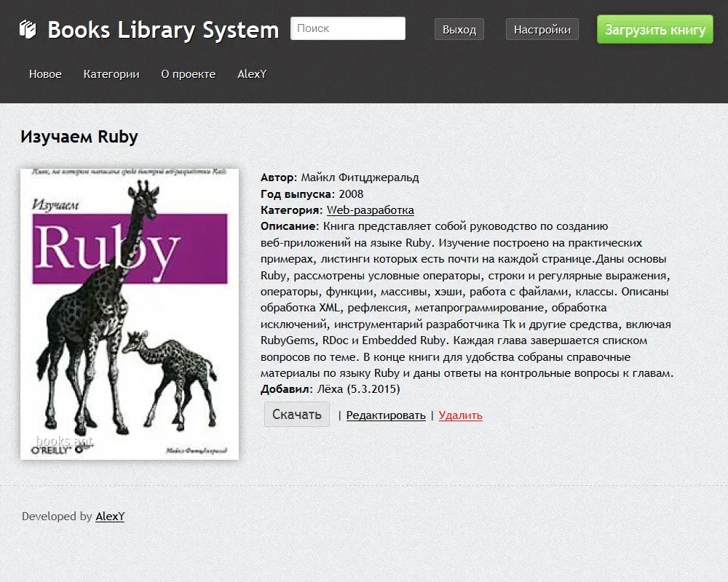The height and width of the screenshot is (582, 728).
Task: Open the Категории menu item
Action: (111, 74)
